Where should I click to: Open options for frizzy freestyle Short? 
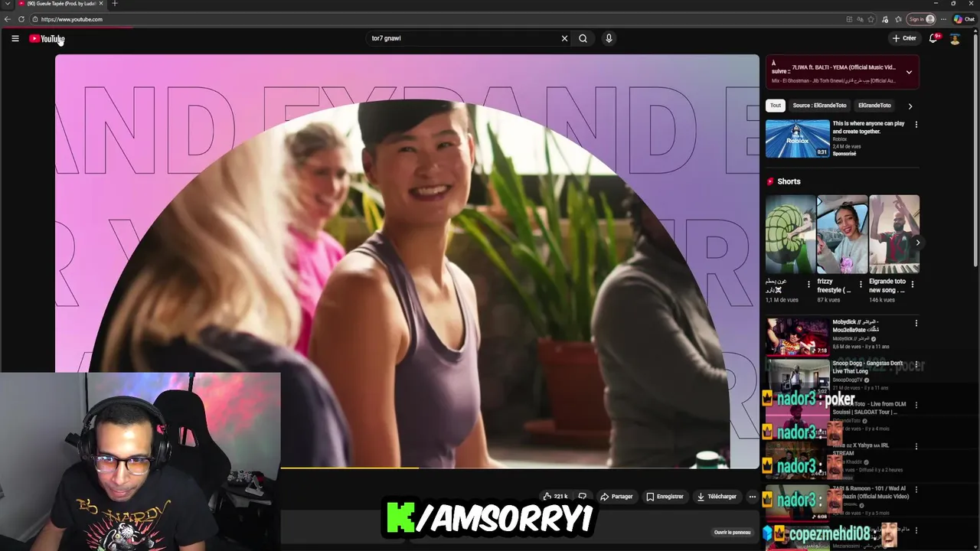pos(861,285)
